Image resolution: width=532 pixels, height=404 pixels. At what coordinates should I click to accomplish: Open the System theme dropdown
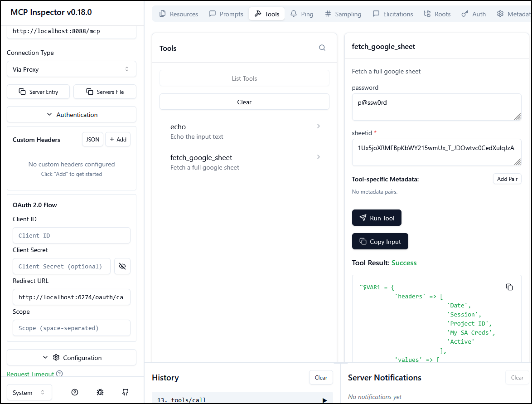pos(29,393)
